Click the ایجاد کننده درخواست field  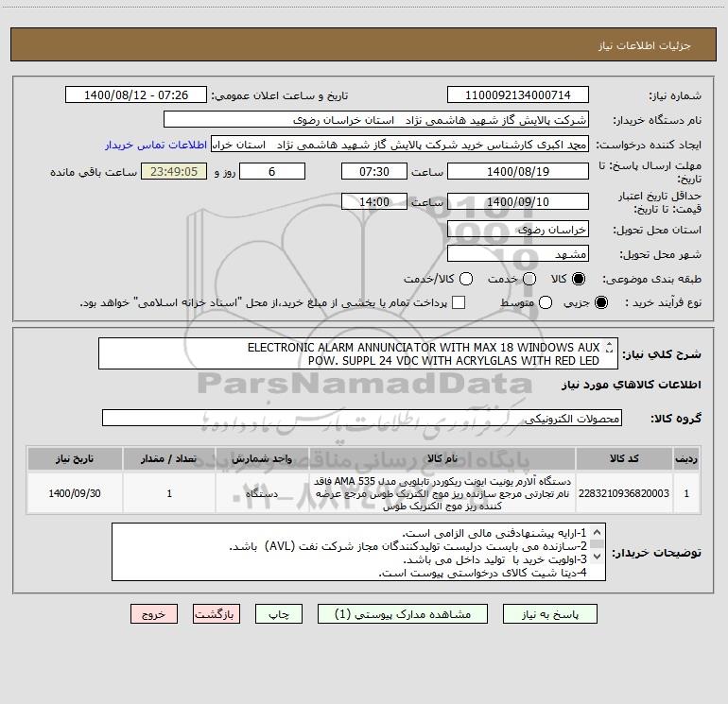coord(400,145)
